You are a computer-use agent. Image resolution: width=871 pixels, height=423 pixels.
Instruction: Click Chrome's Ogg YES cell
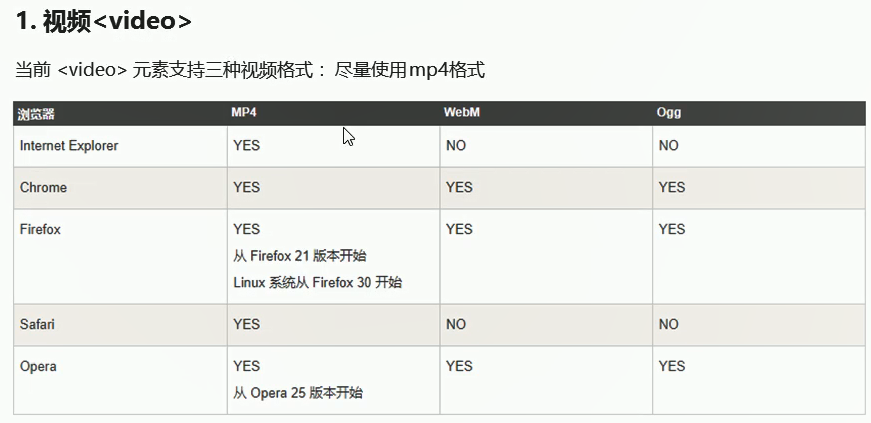(672, 188)
